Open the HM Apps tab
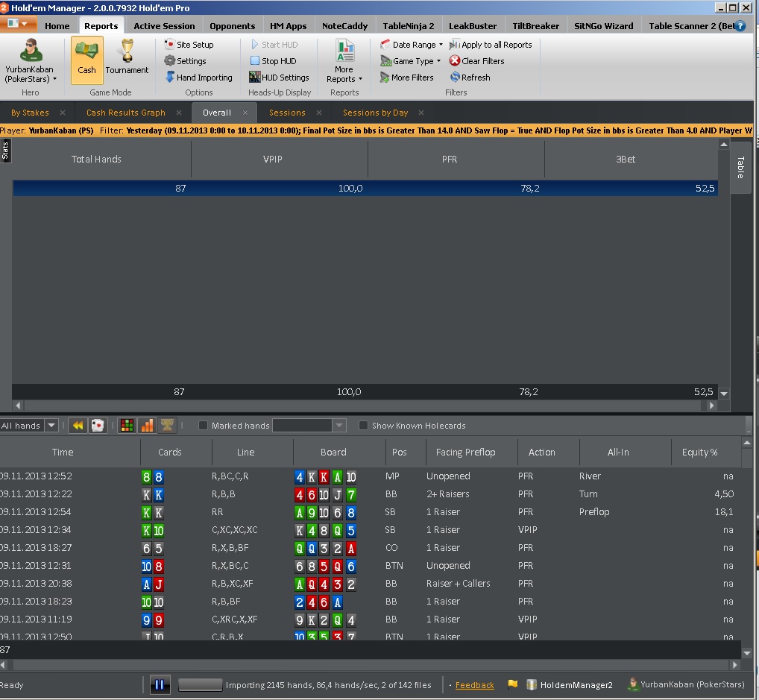Screen dimensions: 759x700 coord(288,26)
